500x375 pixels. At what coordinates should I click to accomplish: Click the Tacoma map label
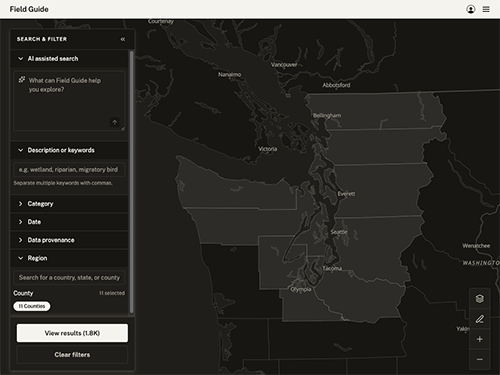pyautogui.click(x=332, y=268)
